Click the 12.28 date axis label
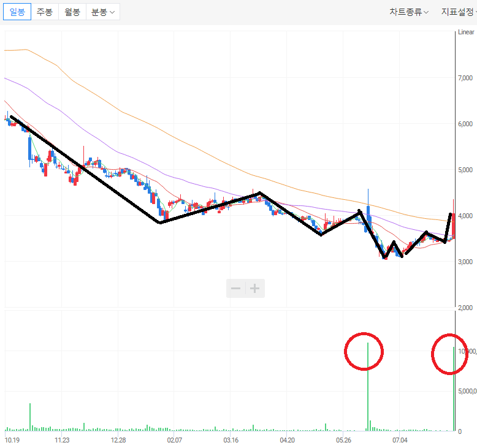The height and width of the screenshot is (448, 477). 118,440
